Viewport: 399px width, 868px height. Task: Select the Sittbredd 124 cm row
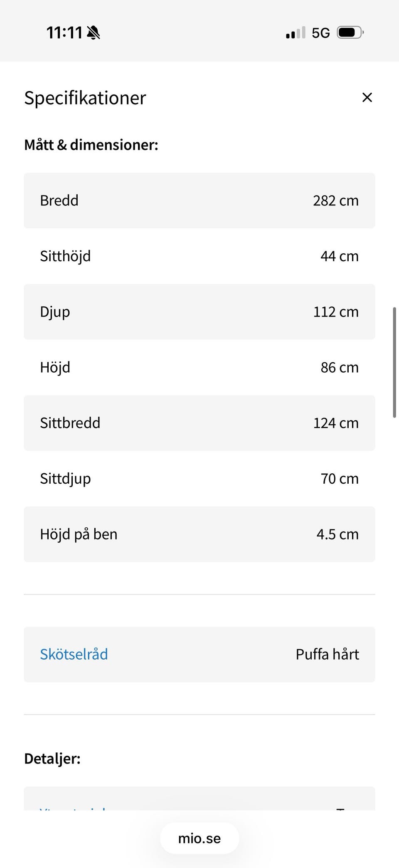coord(199,423)
